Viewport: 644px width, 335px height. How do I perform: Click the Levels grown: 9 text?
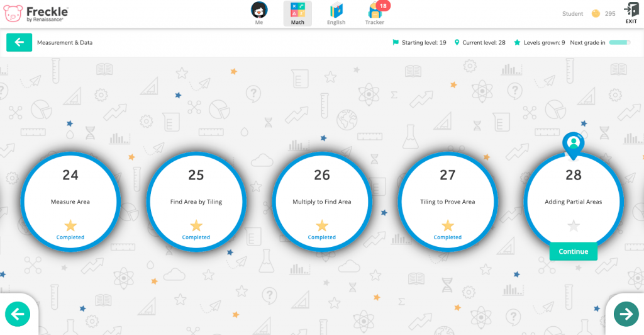(x=544, y=42)
